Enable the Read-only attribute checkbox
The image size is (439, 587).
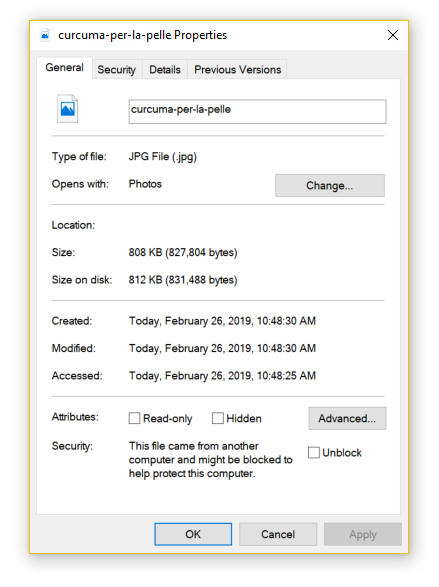pyautogui.click(x=134, y=418)
